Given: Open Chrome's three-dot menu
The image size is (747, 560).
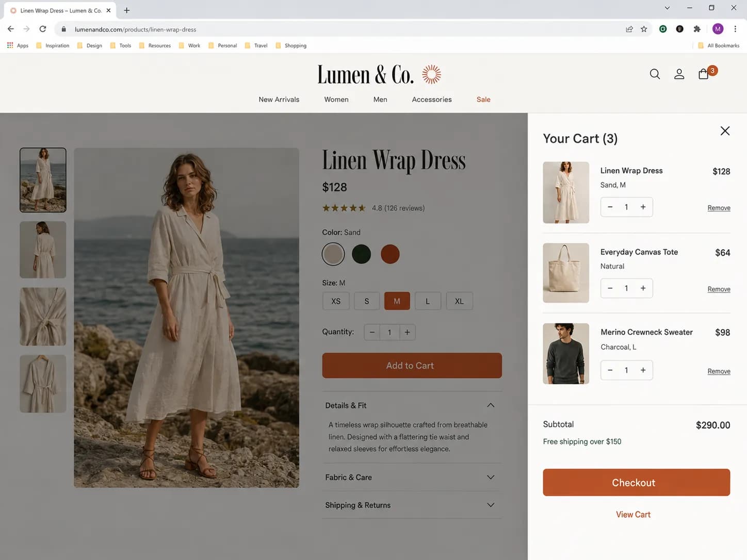Looking at the screenshot, I should click(x=735, y=29).
